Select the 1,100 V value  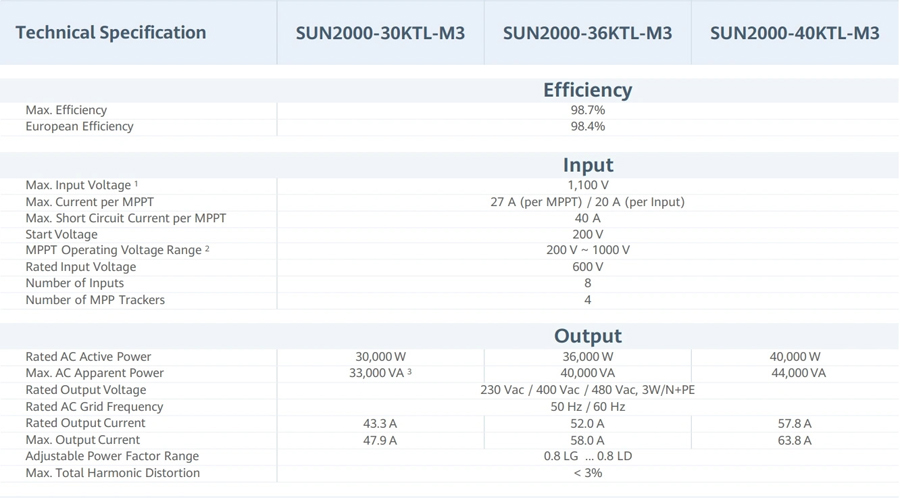[587, 185]
